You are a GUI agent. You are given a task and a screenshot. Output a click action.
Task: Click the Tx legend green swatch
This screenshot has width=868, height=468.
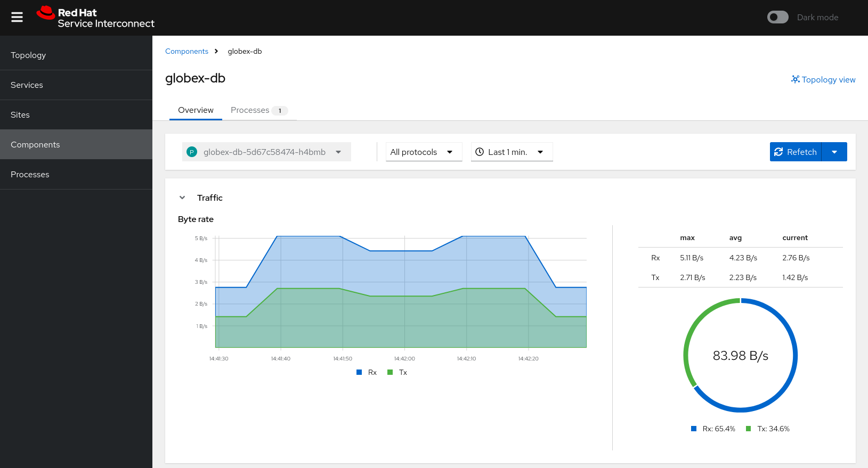coord(390,372)
